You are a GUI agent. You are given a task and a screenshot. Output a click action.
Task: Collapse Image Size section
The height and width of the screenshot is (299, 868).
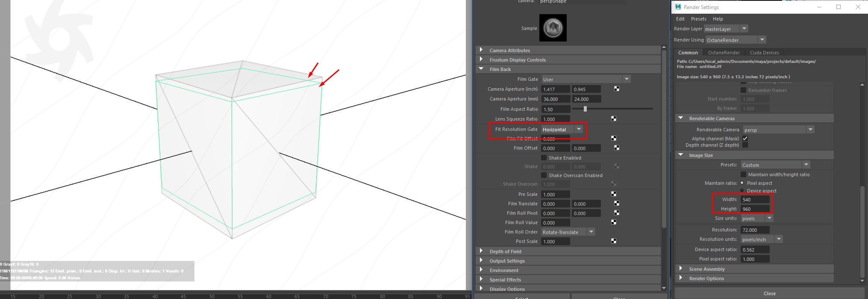click(x=754, y=155)
